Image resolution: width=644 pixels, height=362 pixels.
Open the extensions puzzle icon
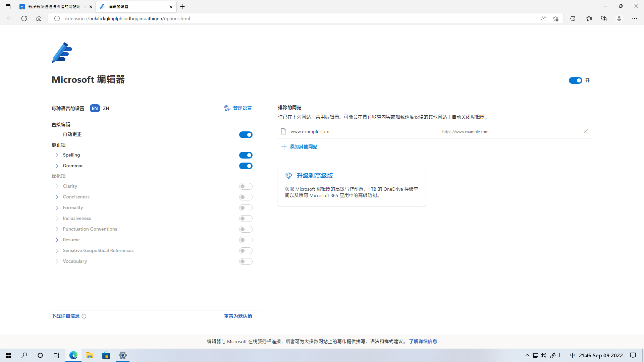[573, 18]
